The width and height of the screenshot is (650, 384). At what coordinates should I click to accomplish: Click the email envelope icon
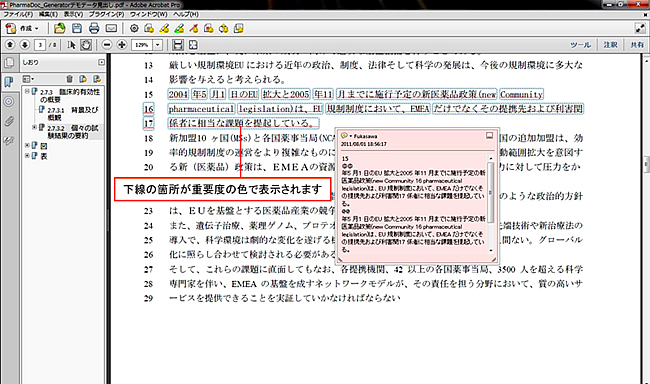pyautogui.click(x=111, y=28)
